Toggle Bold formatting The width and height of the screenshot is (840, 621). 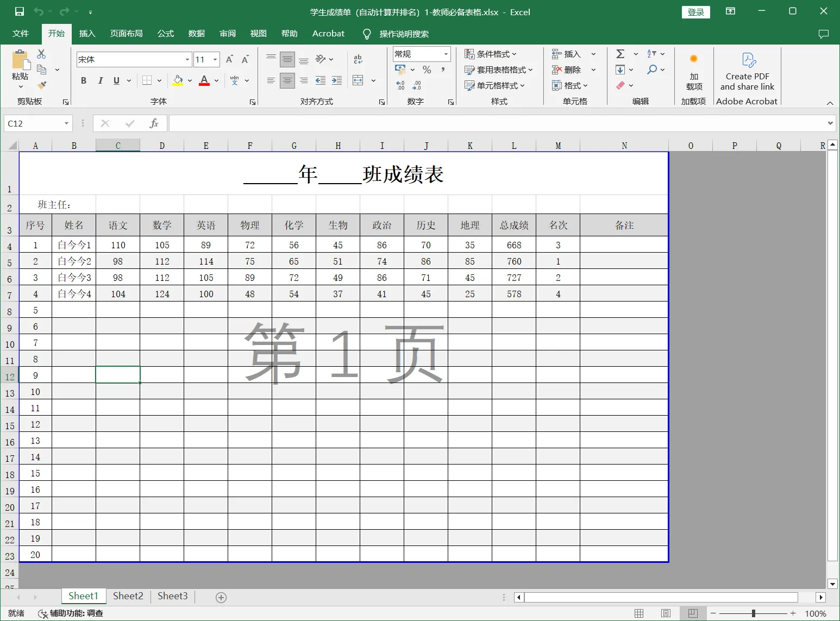84,80
